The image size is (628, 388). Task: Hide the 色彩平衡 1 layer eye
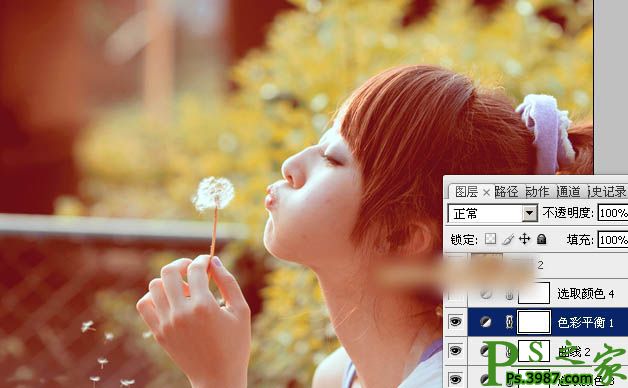(x=455, y=322)
